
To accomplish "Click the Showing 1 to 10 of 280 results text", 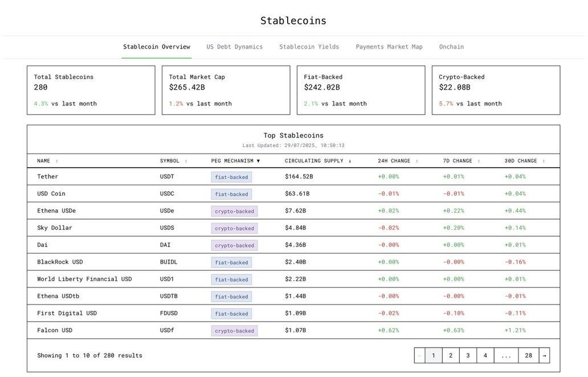I will [89, 355].
